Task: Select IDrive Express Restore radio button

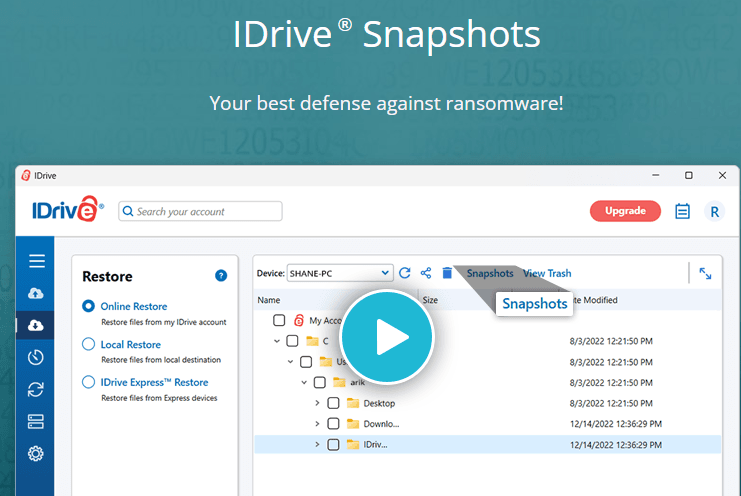Action: (x=88, y=382)
